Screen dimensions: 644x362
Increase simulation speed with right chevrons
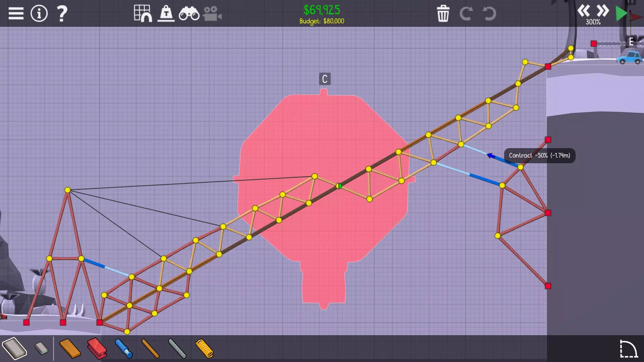click(x=603, y=11)
